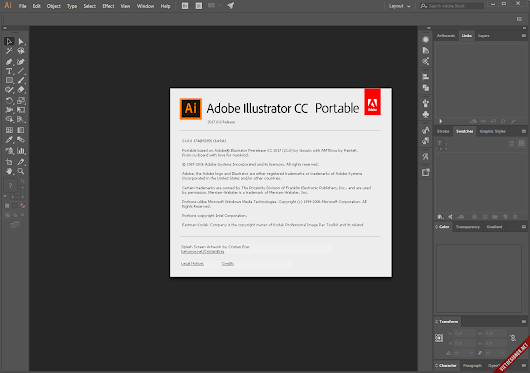Click the Credits link in About dialog
The width and height of the screenshot is (530, 373).
coord(228,264)
